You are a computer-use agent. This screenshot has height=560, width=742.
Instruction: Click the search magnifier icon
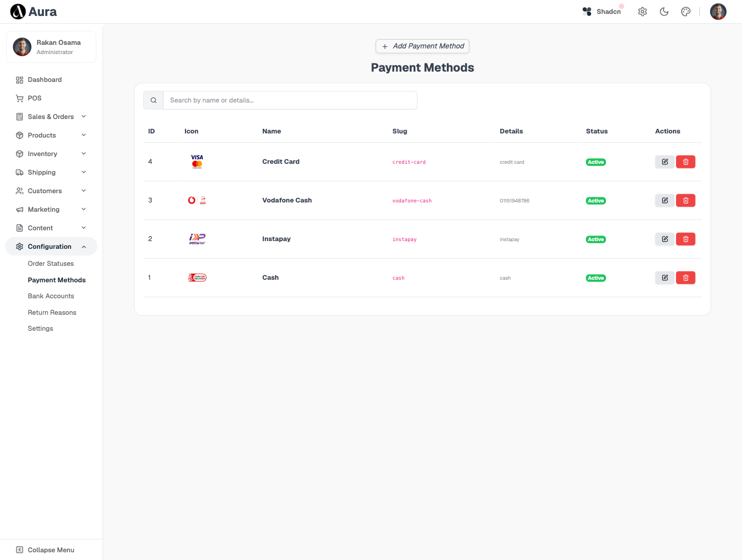[154, 100]
